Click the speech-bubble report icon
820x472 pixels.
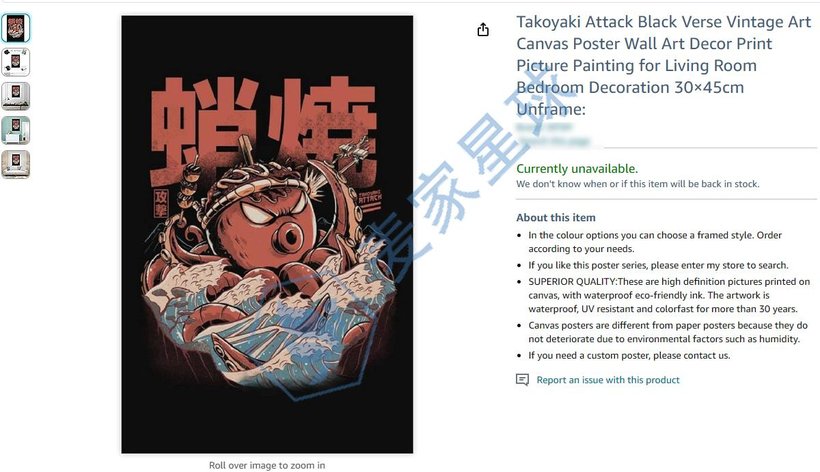(x=522, y=379)
